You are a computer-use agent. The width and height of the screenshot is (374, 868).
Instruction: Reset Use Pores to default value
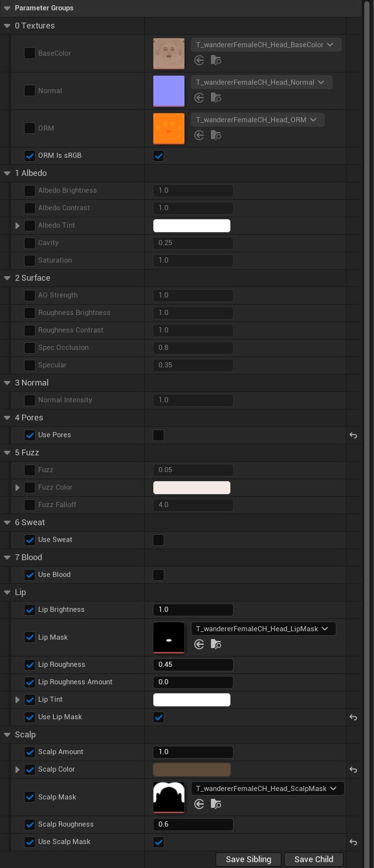353,435
